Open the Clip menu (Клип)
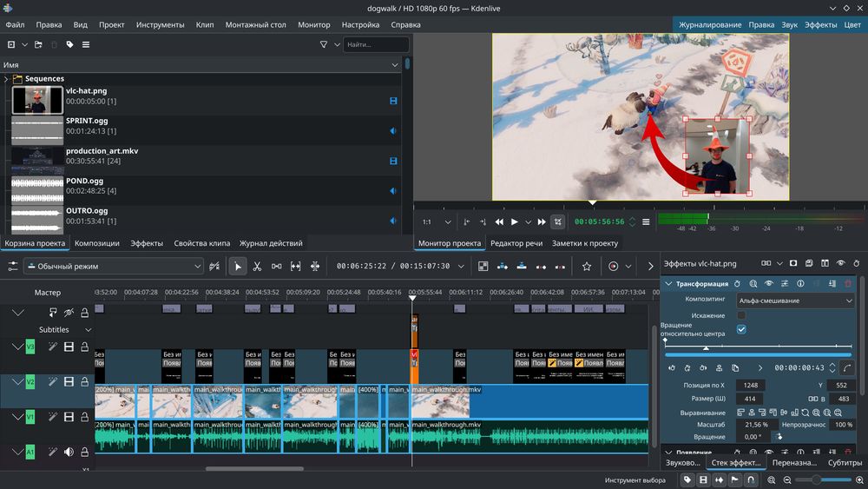The height and width of the screenshot is (489, 868). tap(205, 25)
